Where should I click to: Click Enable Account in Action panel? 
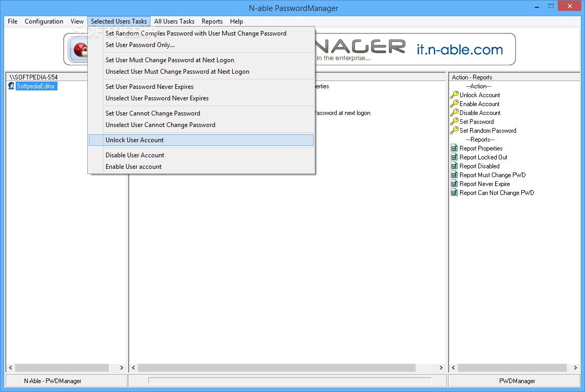pyautogui.click(x=479, y=104)
